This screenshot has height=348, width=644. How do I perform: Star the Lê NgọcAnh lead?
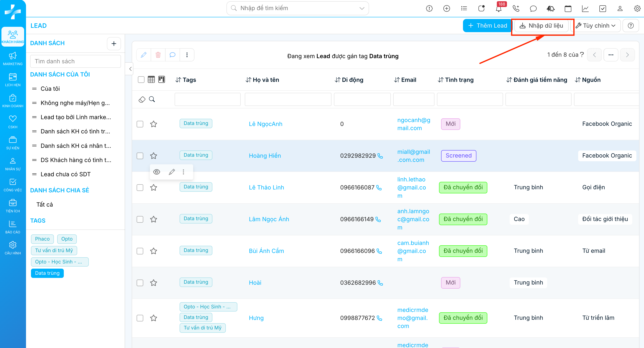[154, 124]
